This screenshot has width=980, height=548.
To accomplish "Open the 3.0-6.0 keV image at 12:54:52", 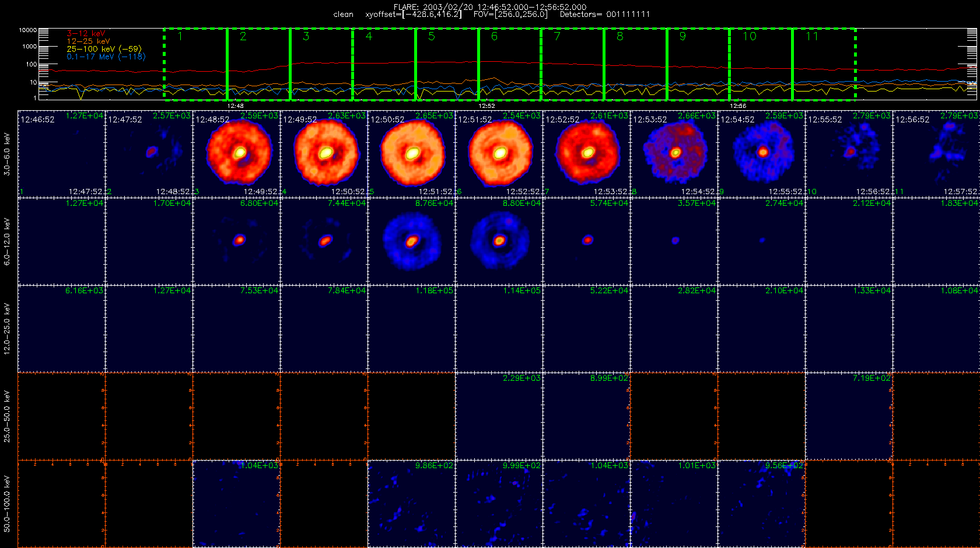I will point(762,154).
